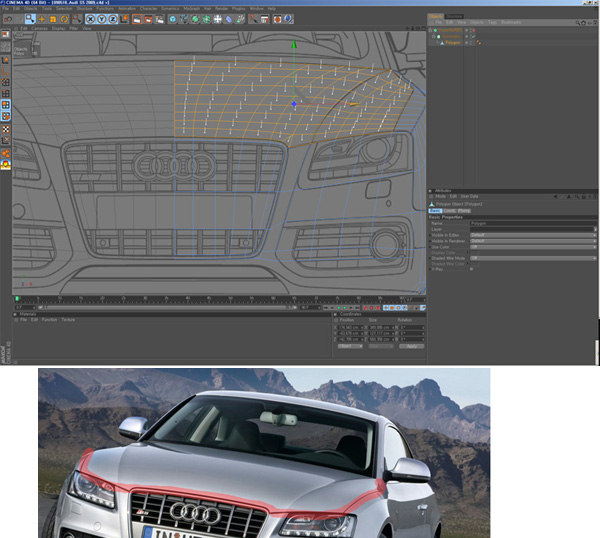This screenshot has width=600, height=538.
Task: Open the File menu in main menu bar
Action: click(x=6, y=8)
